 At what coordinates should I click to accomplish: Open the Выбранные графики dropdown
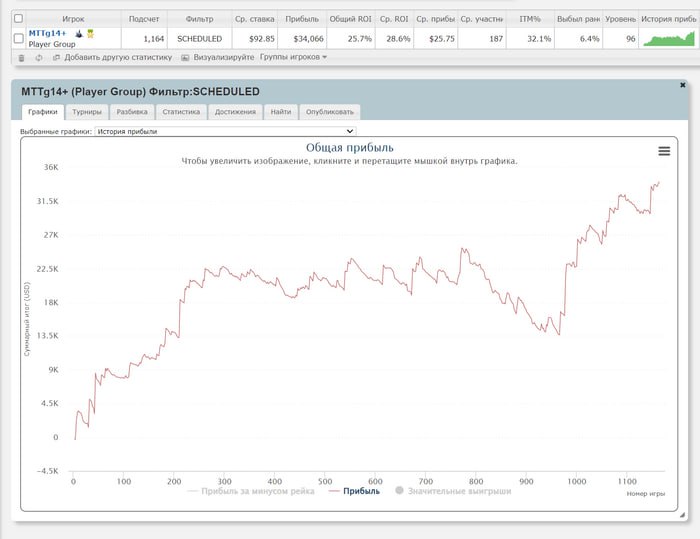(x=224, y=131)
